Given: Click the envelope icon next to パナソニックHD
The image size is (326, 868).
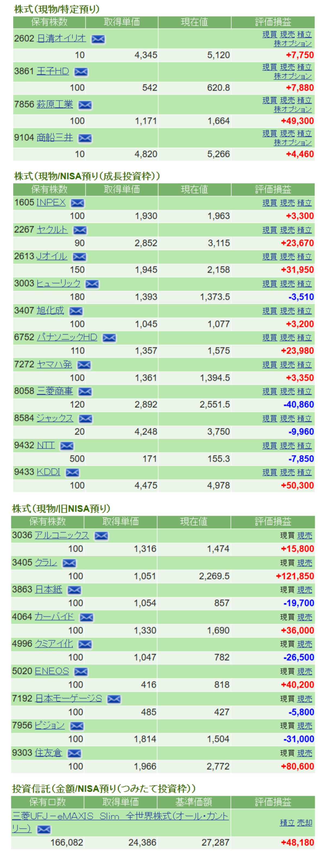Looking at the screenshot, I should [109, 338].
